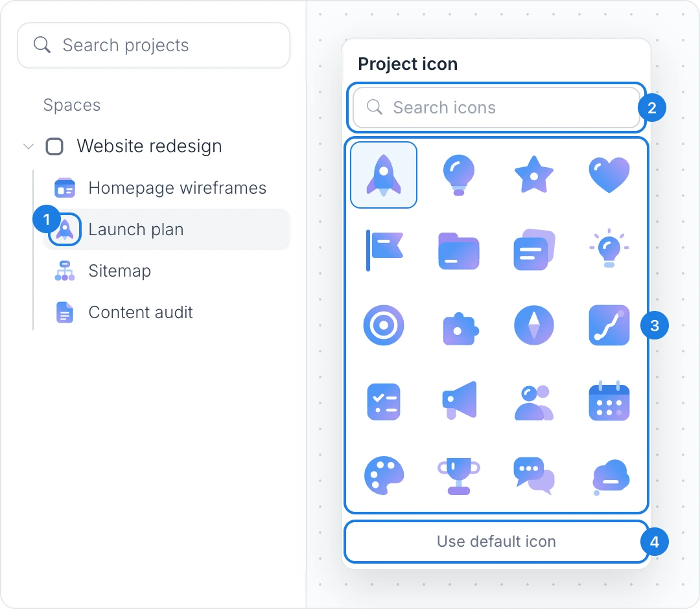Tick the Website redesign checkbox
700x609 pixels.
click(54, 146)
